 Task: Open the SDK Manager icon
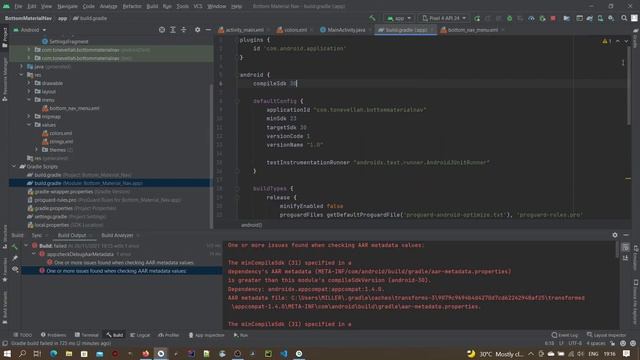(x=611, y=18)
